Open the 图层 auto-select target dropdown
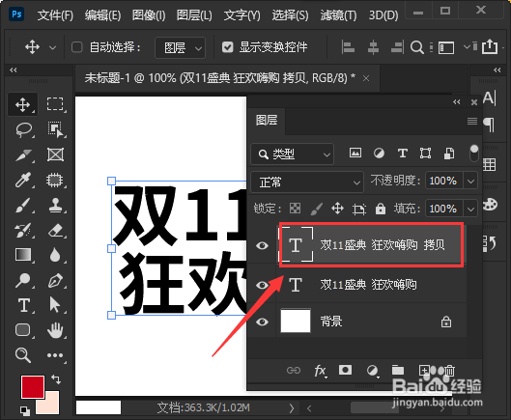Viewport: 511px width, 420px height. (x=181, y=48)
